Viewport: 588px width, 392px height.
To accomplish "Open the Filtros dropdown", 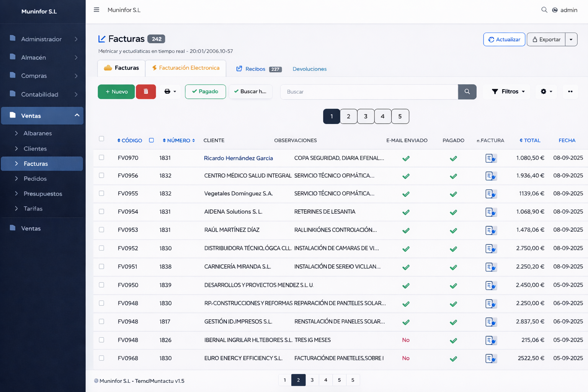I will pyautogui.click(x=508, y=91).
